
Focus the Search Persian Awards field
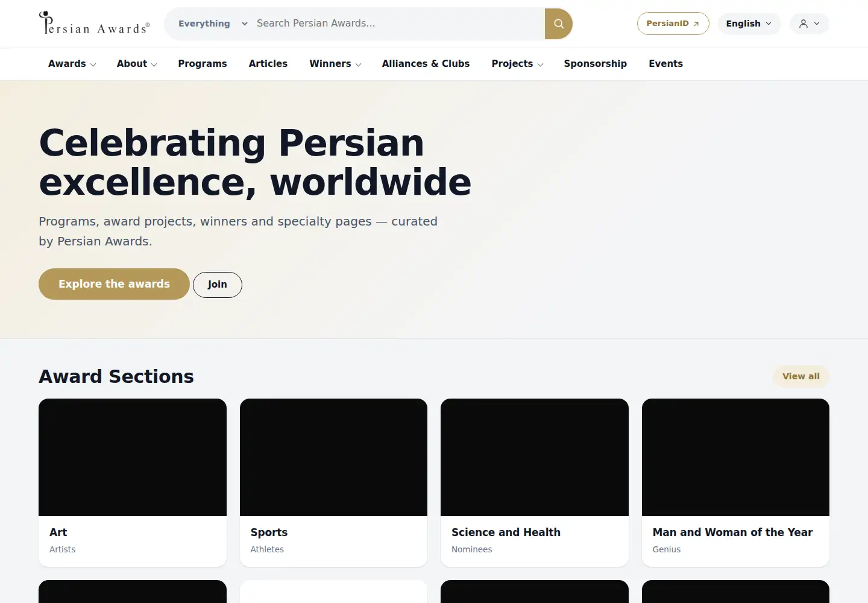(x=398, y=24)
